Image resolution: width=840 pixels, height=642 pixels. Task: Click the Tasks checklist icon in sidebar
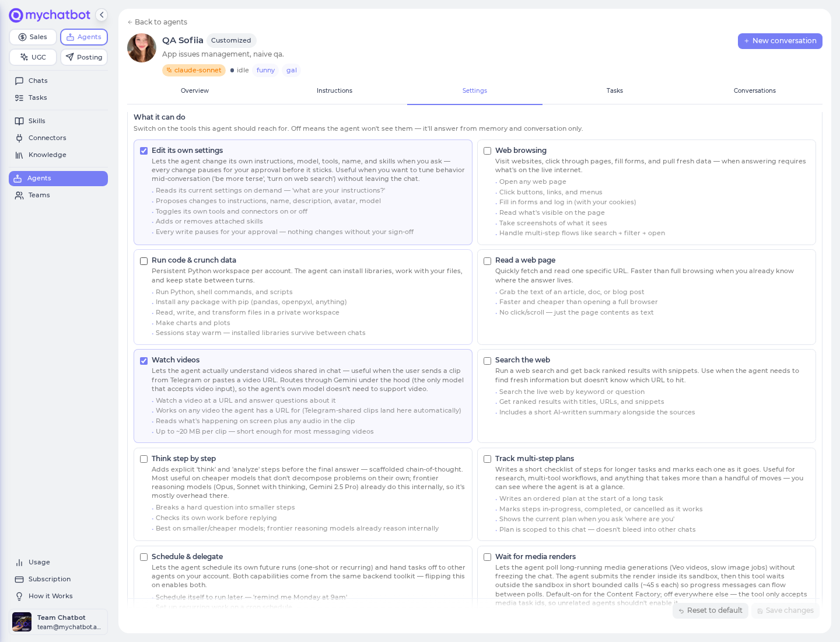19,97
